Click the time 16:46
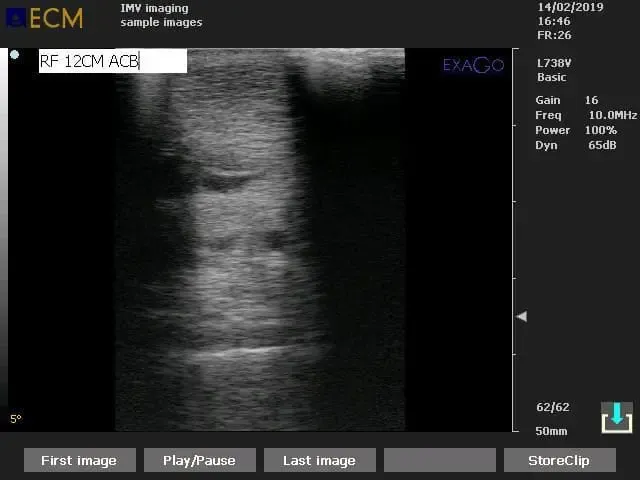Screen dimensions: 640x480 pyautogui.click(x=553, y=21)
